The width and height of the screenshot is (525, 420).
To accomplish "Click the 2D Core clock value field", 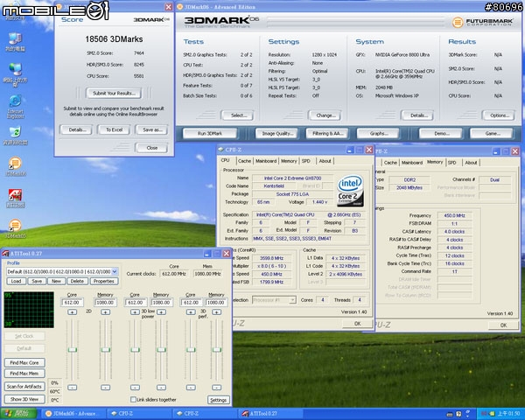I will pos(72,303).
